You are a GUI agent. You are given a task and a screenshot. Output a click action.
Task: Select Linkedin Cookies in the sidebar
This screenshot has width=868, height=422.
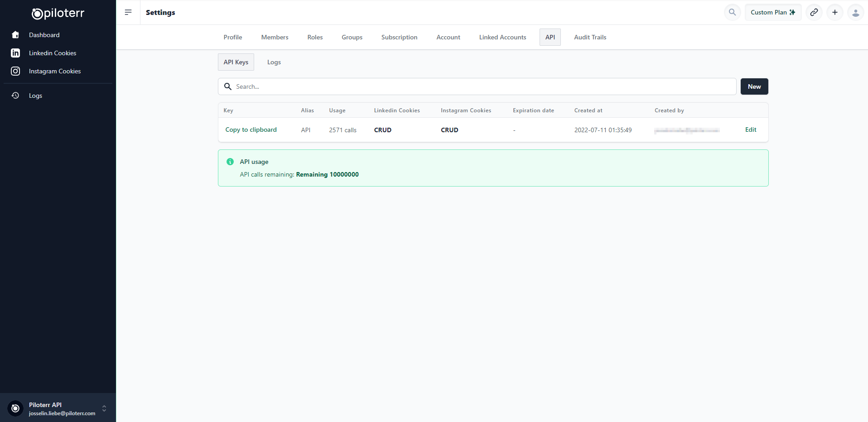pyautogui.click(x=52, y=53)
